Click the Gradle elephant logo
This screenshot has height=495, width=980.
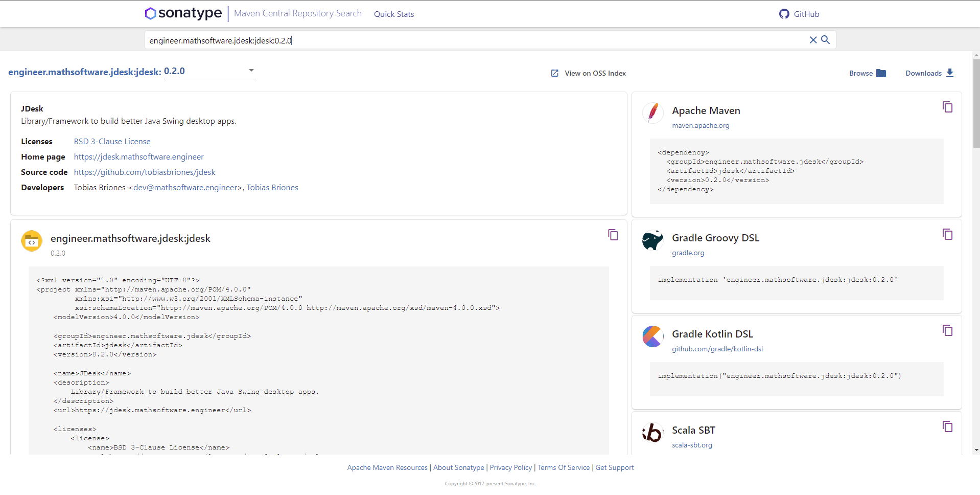[652, 240]
